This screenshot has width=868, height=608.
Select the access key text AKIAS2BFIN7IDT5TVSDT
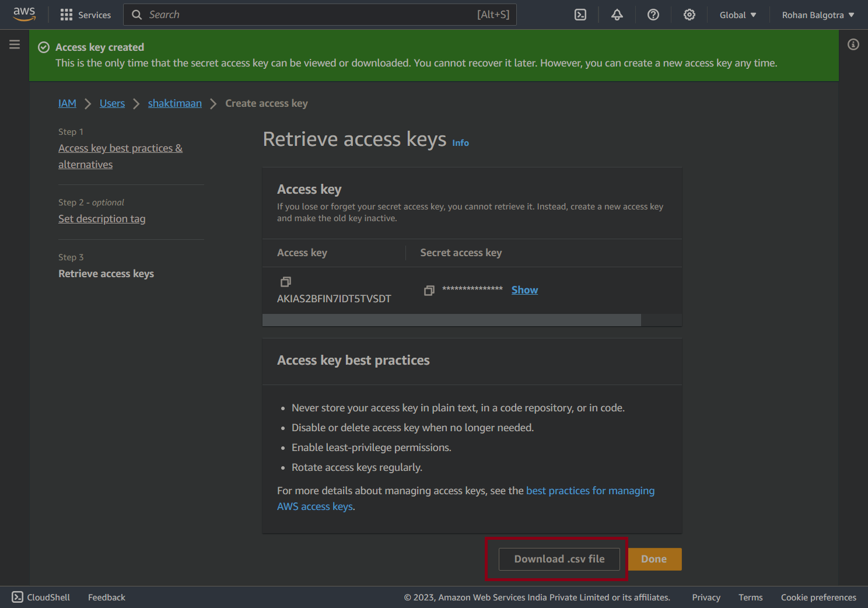tap(334, 299)
